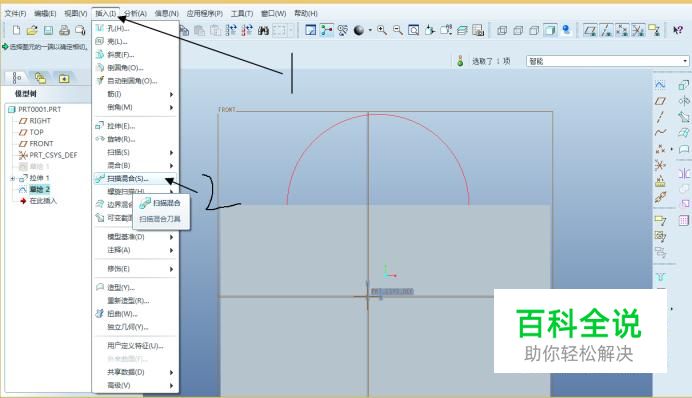Toggle annotation element display icon
Screen dimensions: 692x398
[654, 30]
